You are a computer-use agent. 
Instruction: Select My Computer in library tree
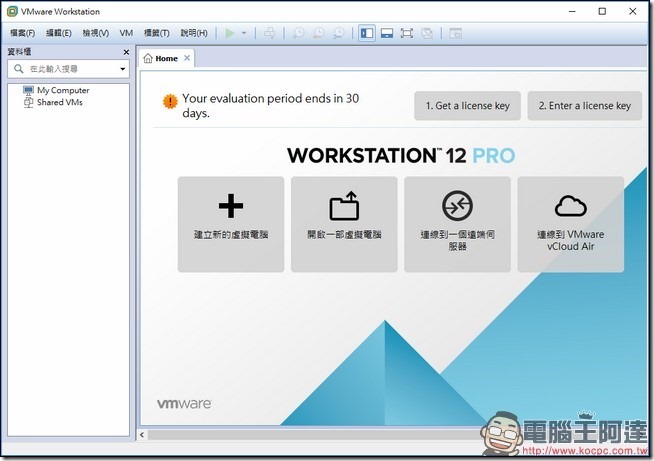tap(56, 90)
